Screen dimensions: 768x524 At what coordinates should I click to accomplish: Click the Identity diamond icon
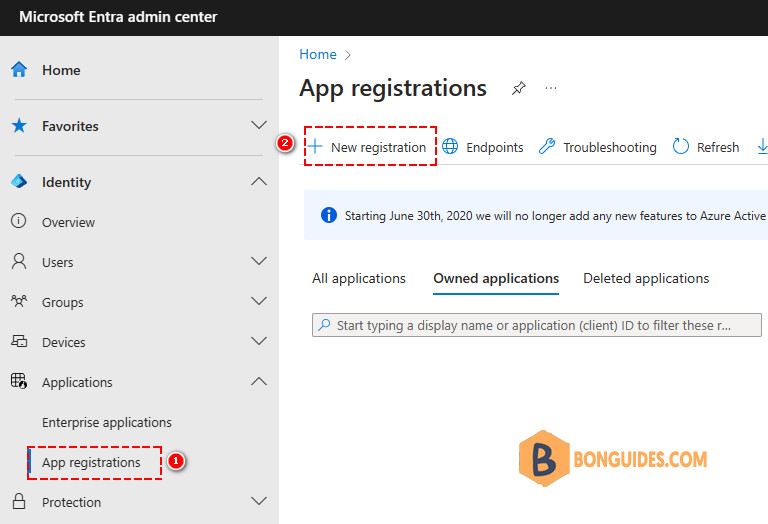click(19, 181)
